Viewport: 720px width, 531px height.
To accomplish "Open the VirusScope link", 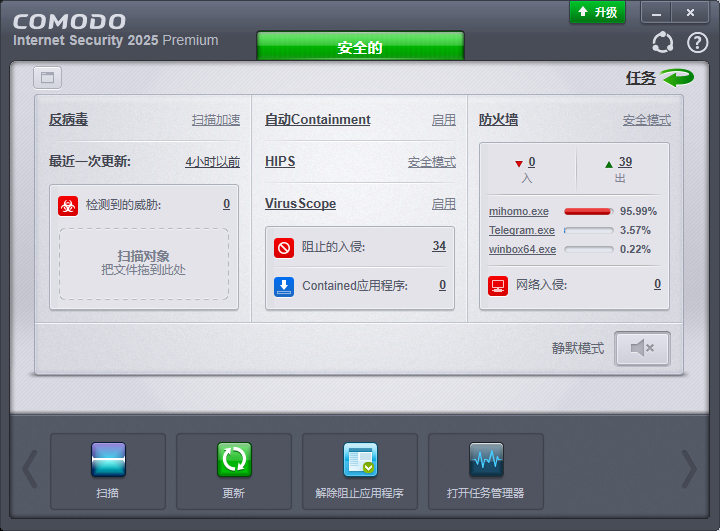I will coord(300,203).
